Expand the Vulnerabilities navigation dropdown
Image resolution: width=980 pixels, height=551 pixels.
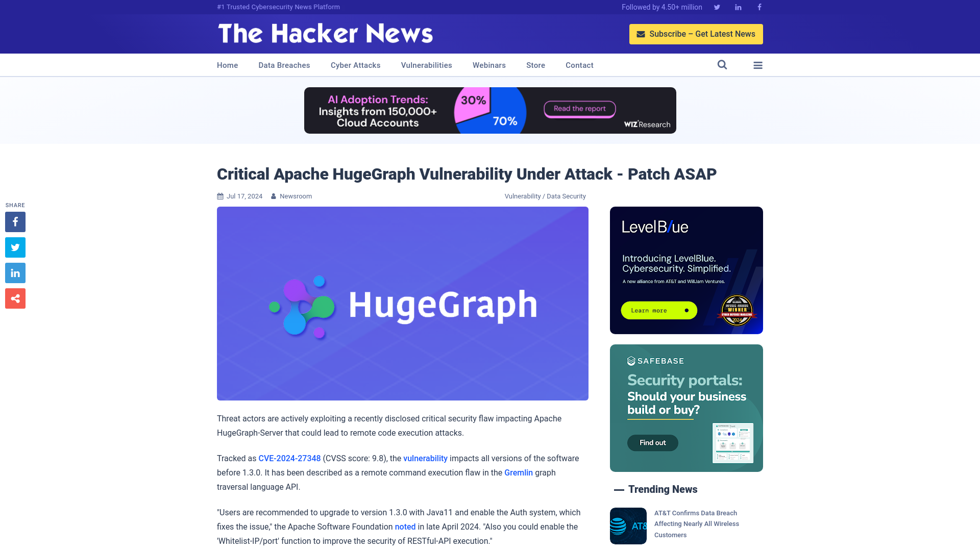426,65
